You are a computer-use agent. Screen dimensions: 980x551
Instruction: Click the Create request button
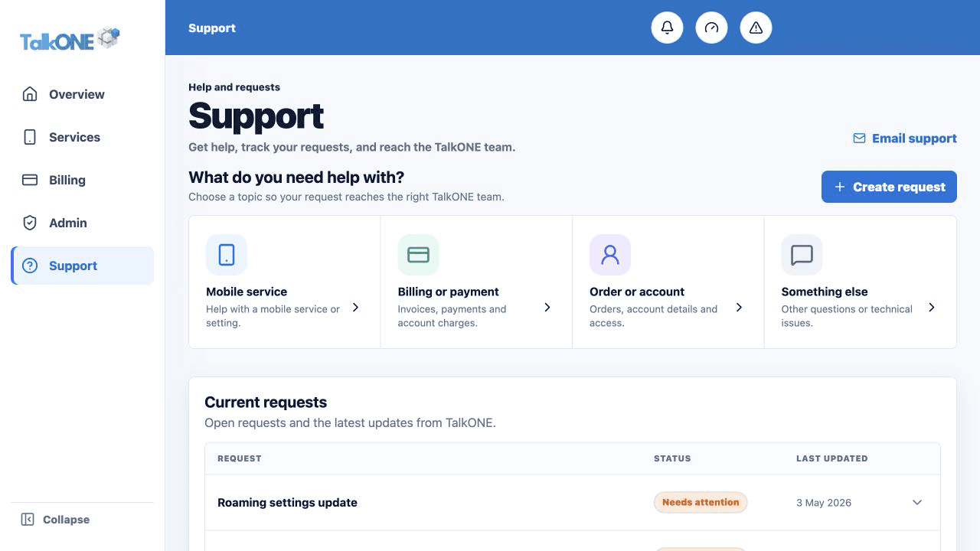coord(889,187)
